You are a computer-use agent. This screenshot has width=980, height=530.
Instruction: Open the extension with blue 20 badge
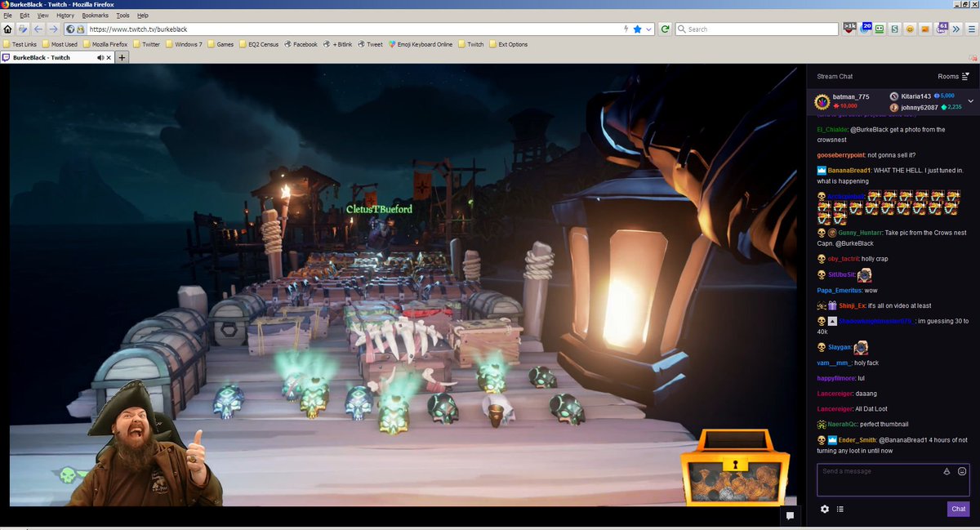pos(866,29)
